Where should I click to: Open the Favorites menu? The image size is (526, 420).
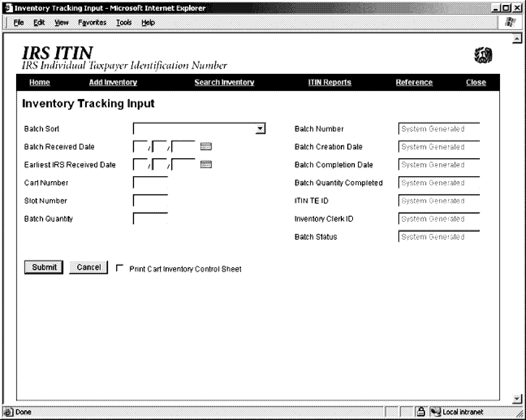[92, 23]
